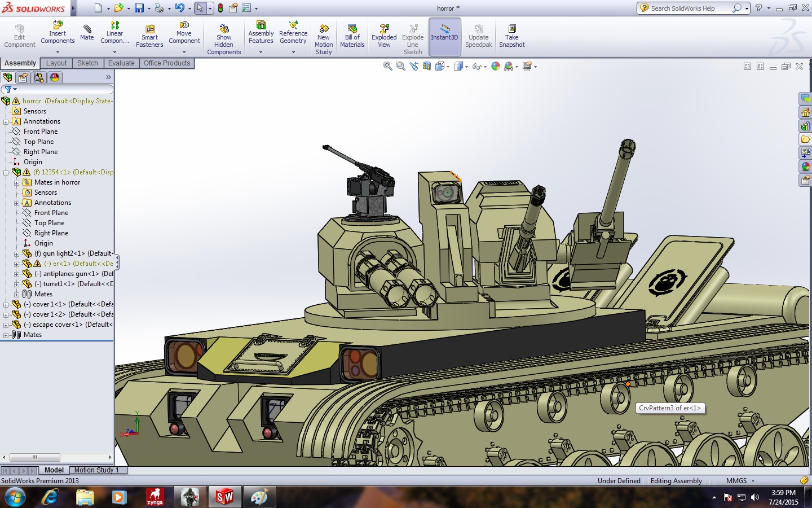This screenshot has width=812, height=508.
Task: Open the ConfigurationManager tab
Action: 39,77
